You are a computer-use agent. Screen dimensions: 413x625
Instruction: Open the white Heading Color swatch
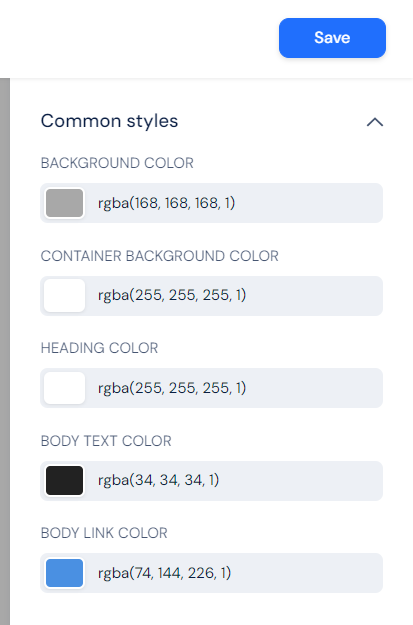[65, 388]
